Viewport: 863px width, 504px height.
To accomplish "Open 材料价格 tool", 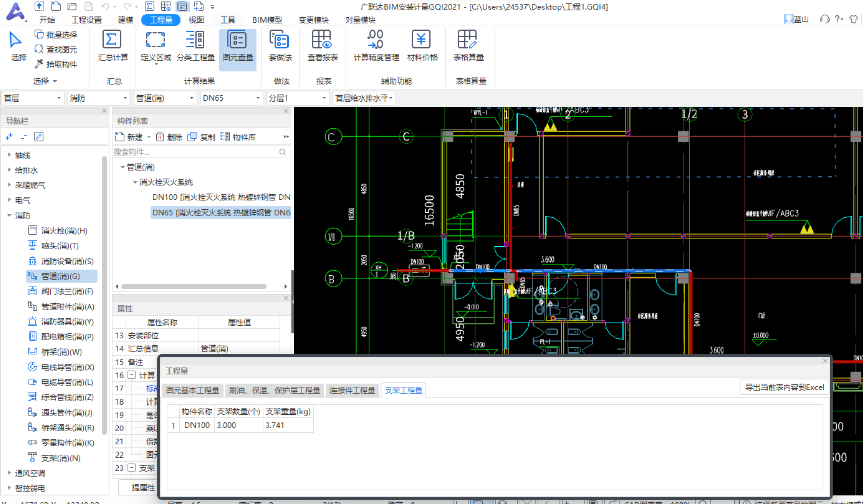I will (422, 46).
